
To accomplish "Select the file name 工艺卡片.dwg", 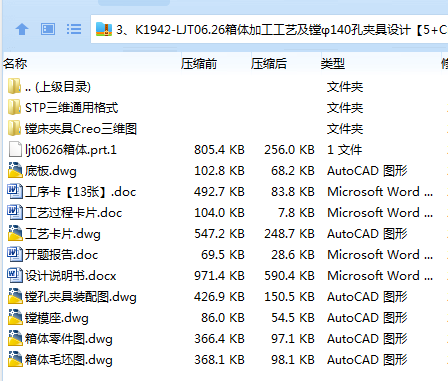I will (x=63, y=234).
